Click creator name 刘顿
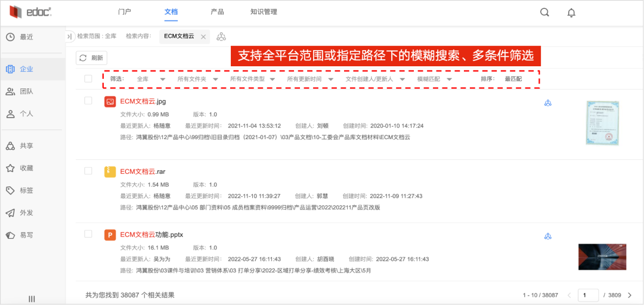The width and height of the screenshot is (644, 305). [x=323, y=126]
